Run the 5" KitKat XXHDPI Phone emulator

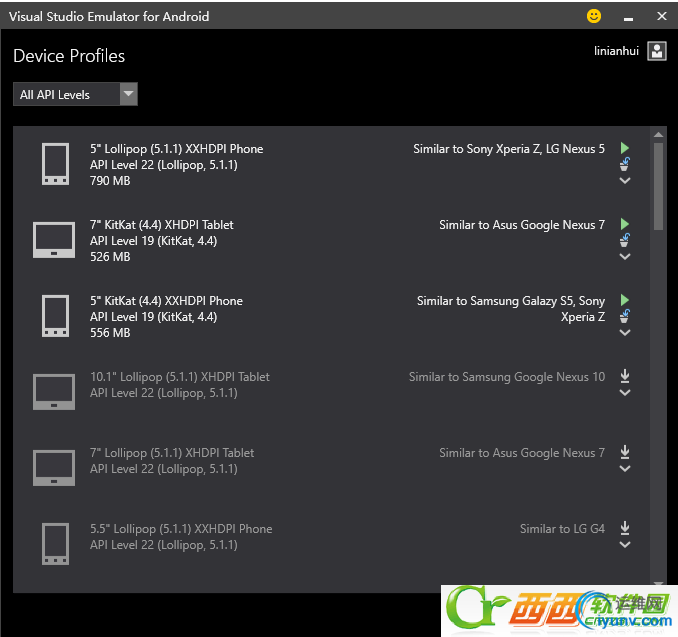624,300
